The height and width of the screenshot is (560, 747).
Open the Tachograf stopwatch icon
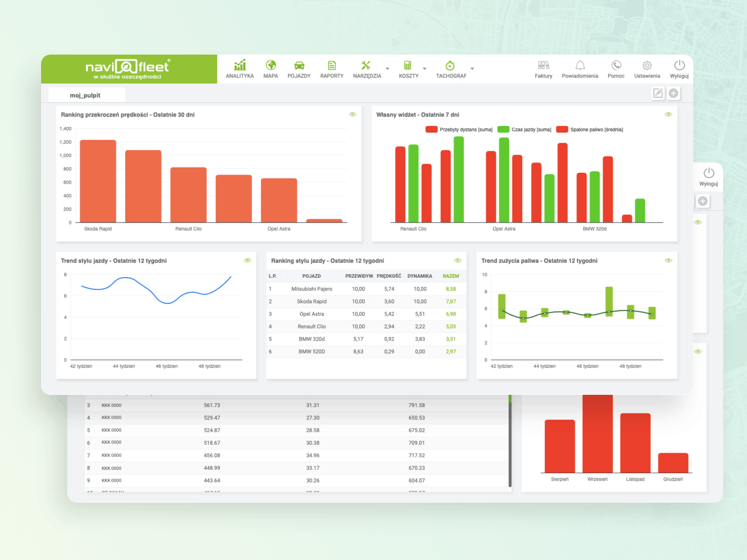click(450, 65)
